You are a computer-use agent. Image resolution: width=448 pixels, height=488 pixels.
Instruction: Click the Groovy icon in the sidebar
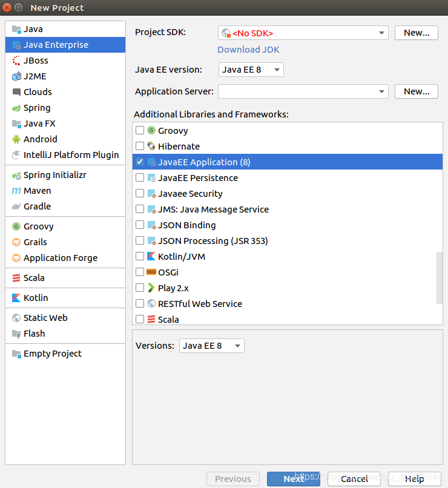(x=16, y=226)
